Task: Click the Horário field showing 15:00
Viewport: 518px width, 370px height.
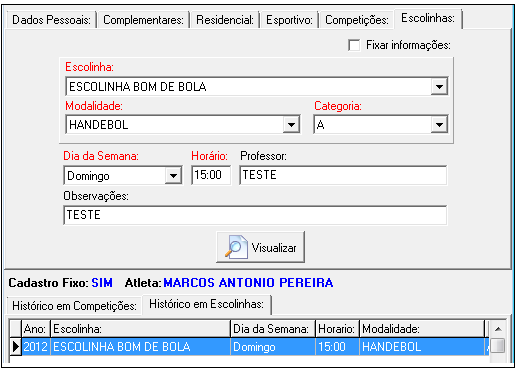Action: pos(211,175)
